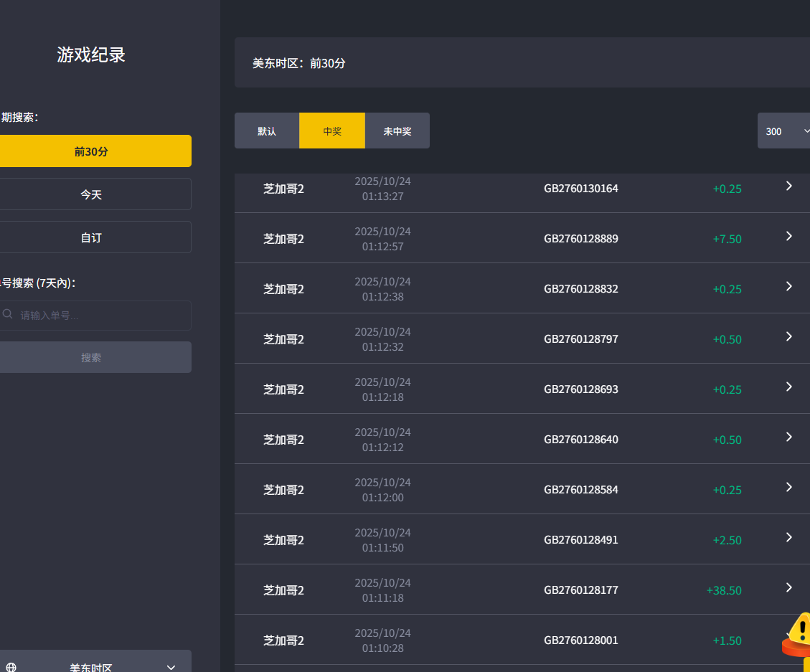Viewport: 810px width, 672px height.
Task: Click the magnifier icon in order search field
Action: tap(8, 314)
